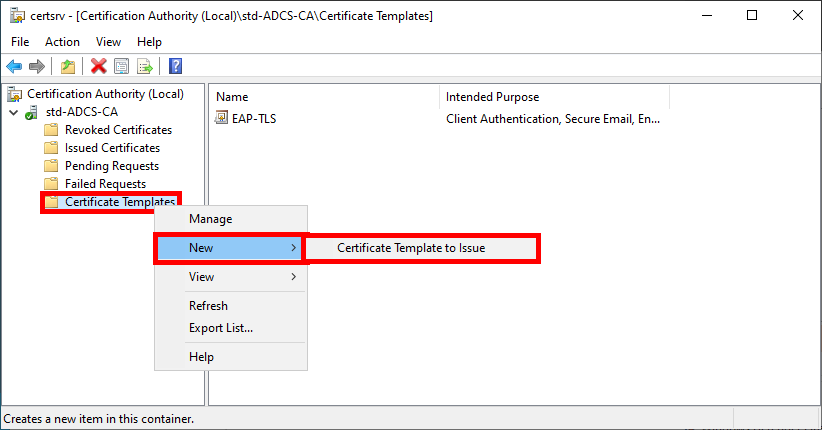Select Failed Requests in the tree

pos(105,184)
